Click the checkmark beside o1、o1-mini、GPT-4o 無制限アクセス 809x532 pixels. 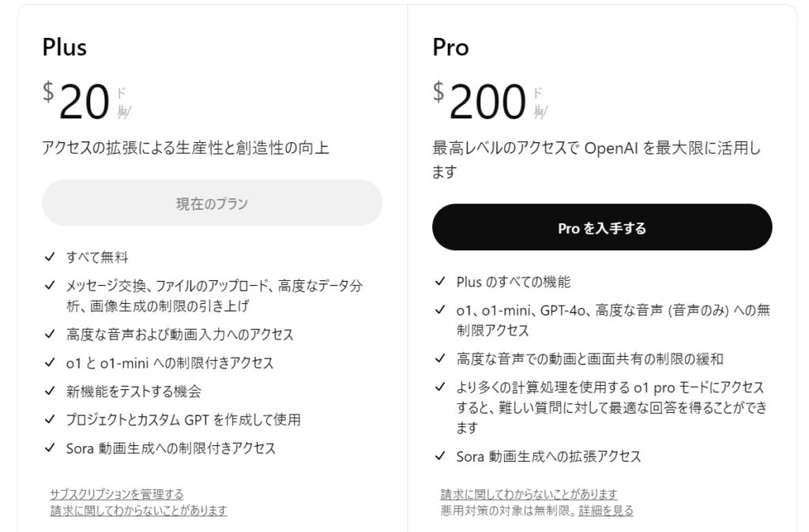pos(440,311)
